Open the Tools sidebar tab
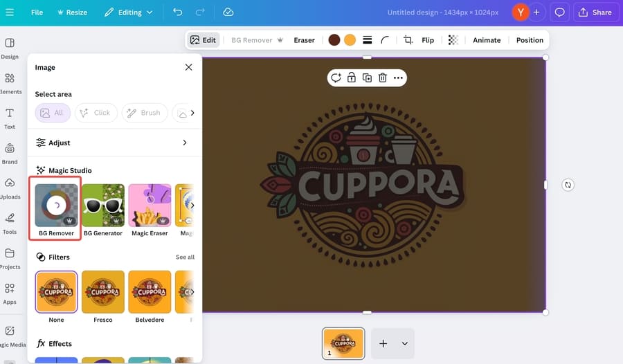 [10, 224]
